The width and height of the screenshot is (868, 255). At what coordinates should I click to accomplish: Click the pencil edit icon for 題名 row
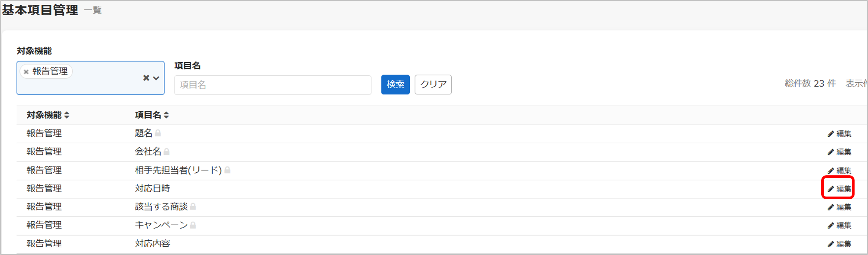(x=830, y=134)
